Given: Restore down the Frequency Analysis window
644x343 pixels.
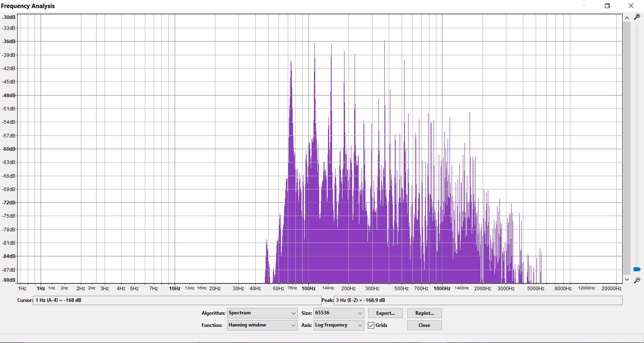Looking at the screenshot, I should pyautogui.click(x=607, y=6).
